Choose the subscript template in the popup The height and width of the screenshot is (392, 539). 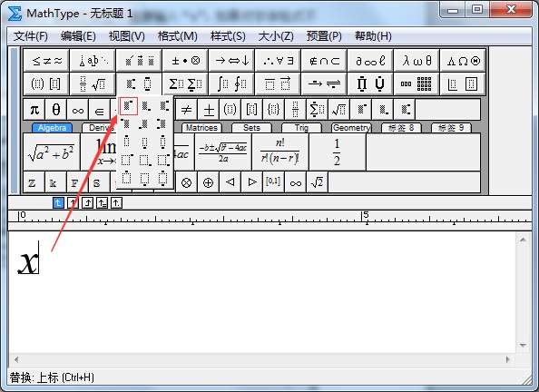(x=146, y=105)
